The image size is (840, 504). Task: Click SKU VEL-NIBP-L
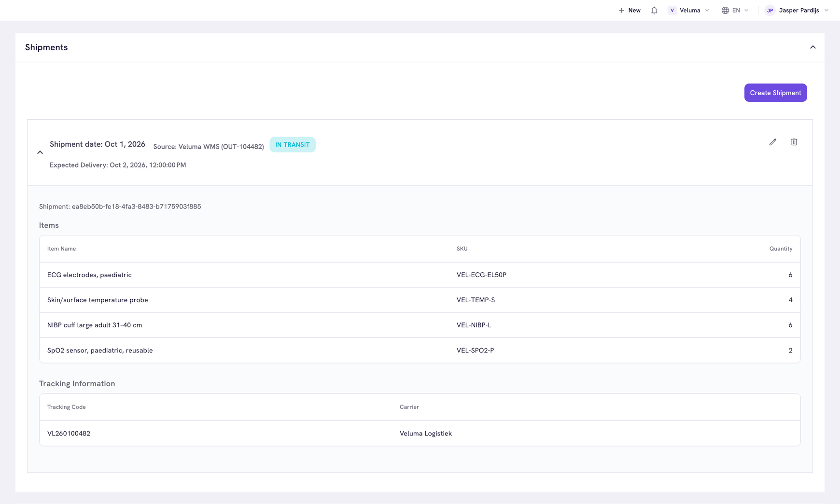[x=474, y=325]
